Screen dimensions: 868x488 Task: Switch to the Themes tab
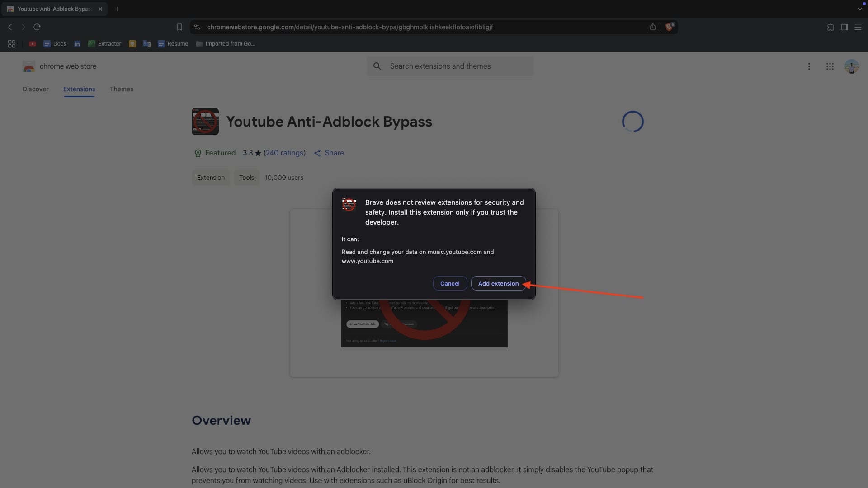[121, 89]
